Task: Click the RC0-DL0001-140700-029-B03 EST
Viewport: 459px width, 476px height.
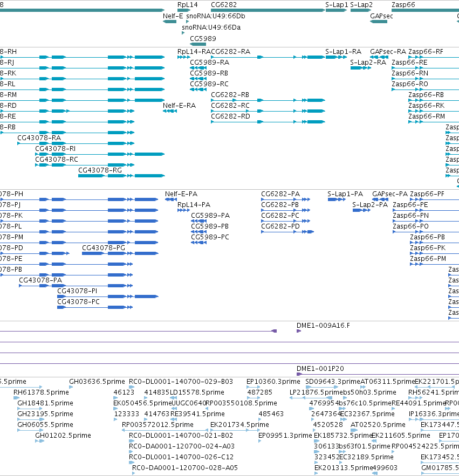Action: [132, 387]
